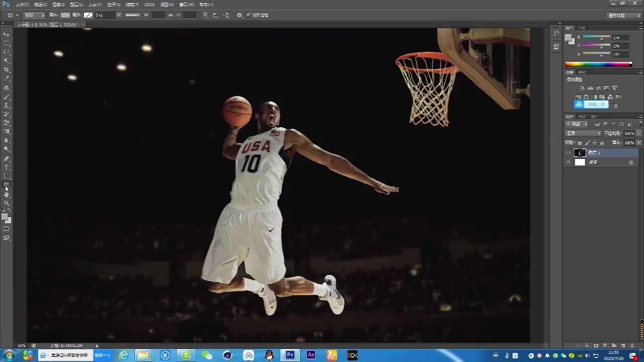The image size is (644, 362).
Task: Open Photoshop from the taskbar
Action: 290,355
